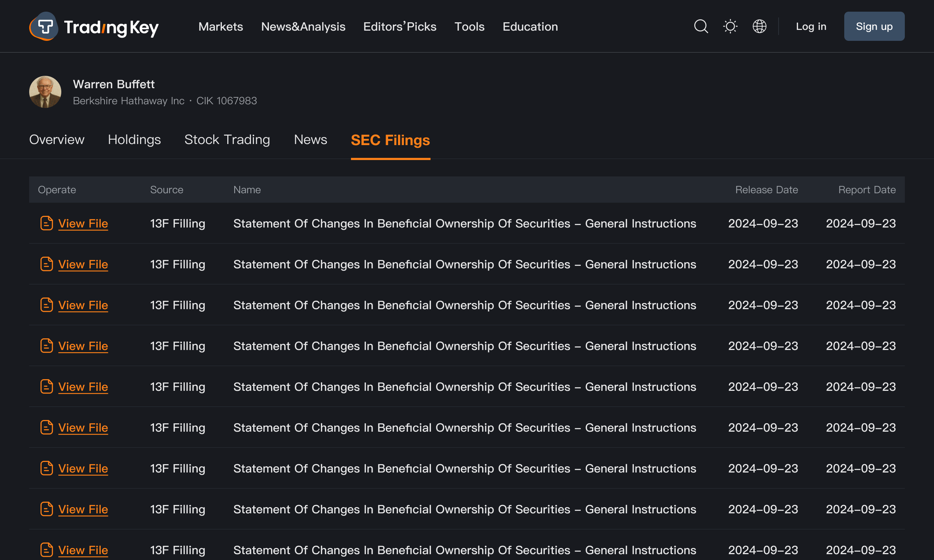Screen dimensions: 934x560
Task: Open the Tools menu
Action: [469, 26]
